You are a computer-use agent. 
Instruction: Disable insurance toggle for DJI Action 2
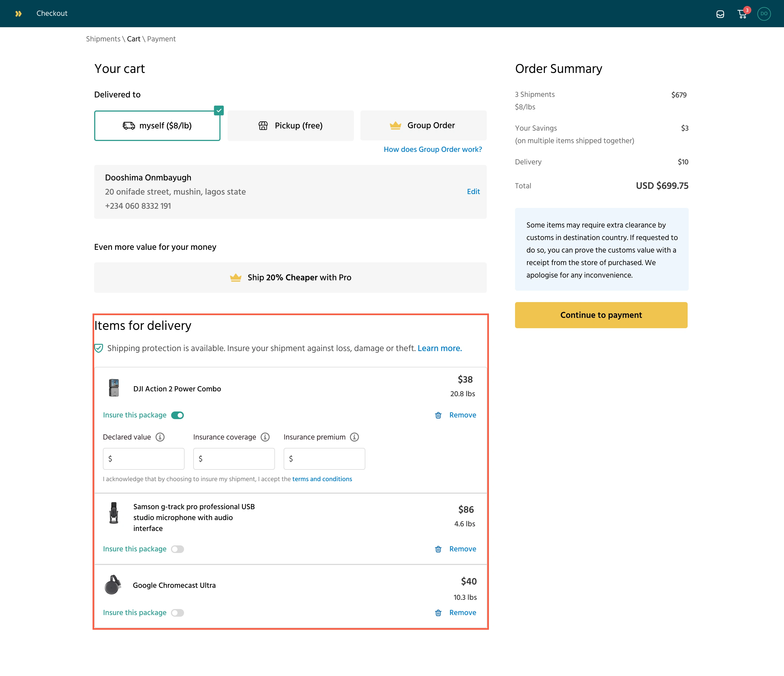177,415
